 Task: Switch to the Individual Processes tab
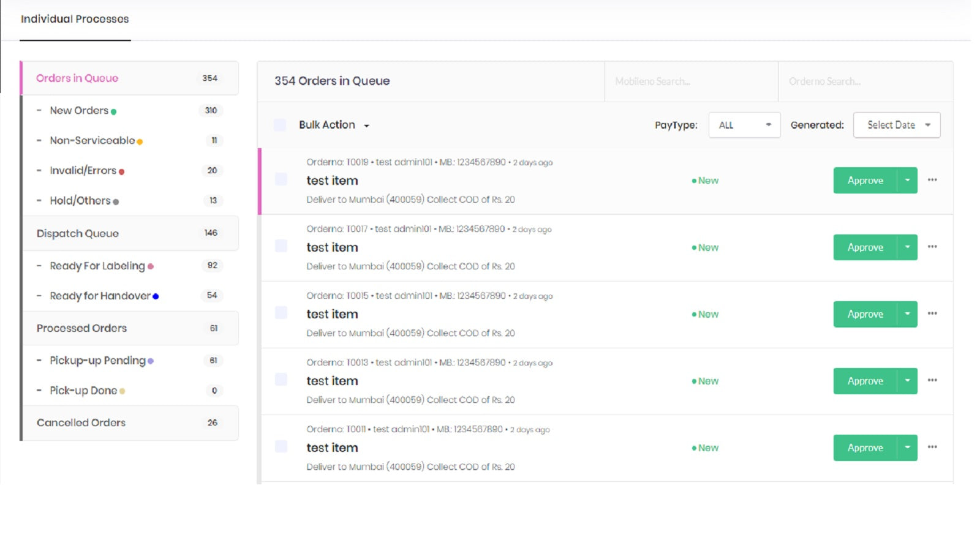click(75, 19)
